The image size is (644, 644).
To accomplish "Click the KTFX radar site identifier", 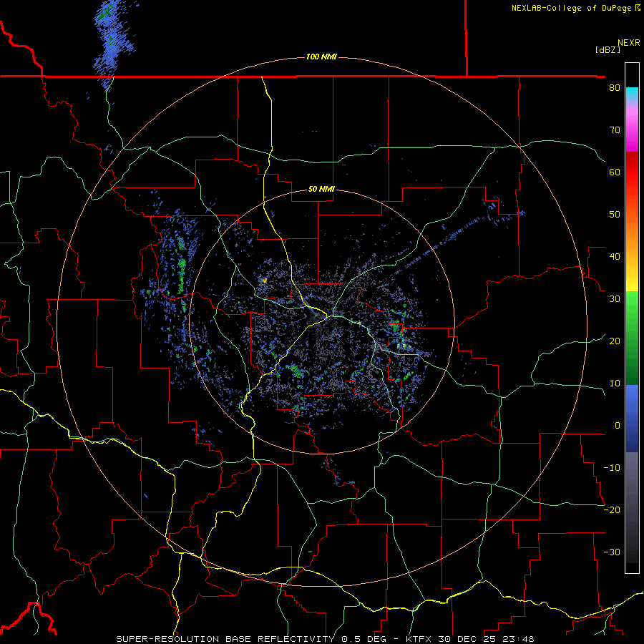I will [419, 639].
